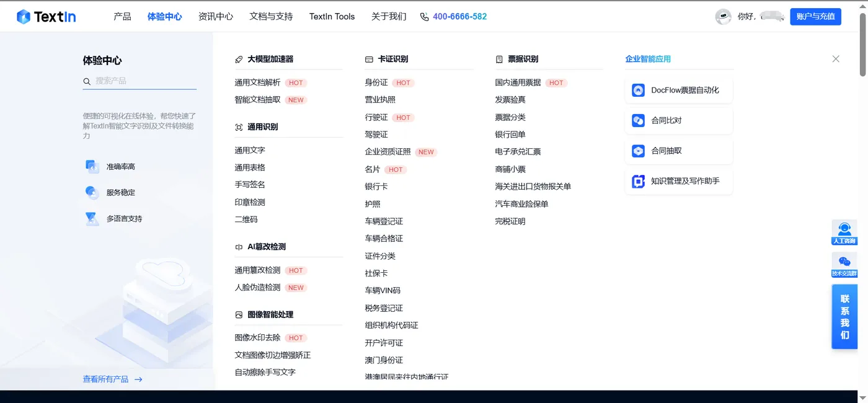This screenshot has width=868, height=403.
Task: Click the 服务稳定 feature icon
Action: [92, 192]
